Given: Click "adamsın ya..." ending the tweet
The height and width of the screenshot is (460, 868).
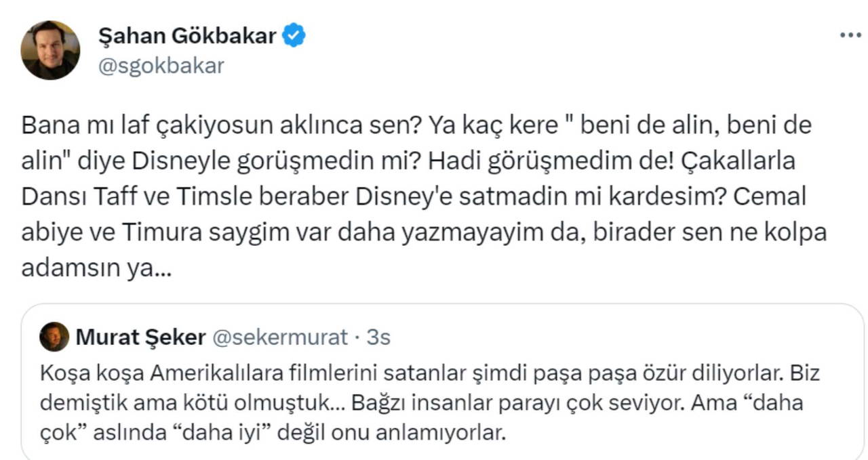Looking at the screenshot, I should [x=95, y=267].
